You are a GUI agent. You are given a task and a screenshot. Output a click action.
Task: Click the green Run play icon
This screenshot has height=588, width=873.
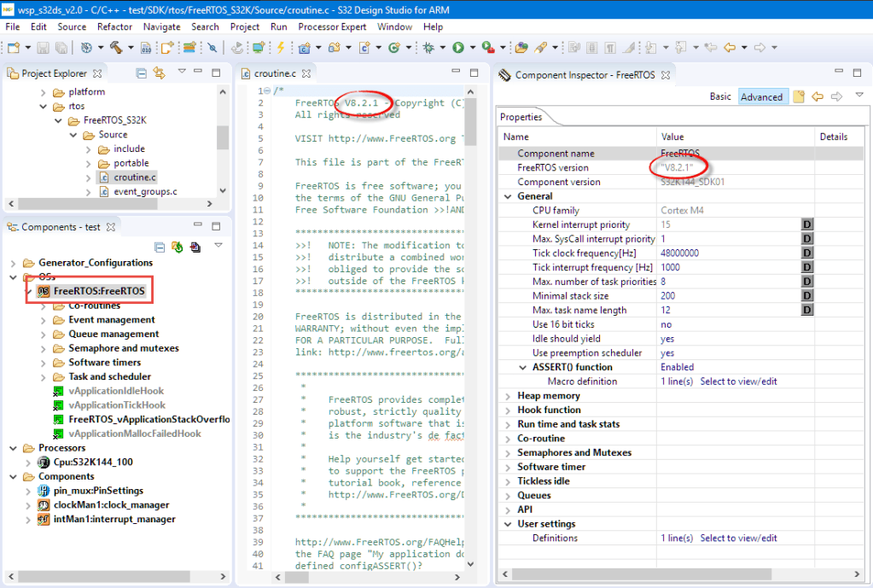pos(457,48)
